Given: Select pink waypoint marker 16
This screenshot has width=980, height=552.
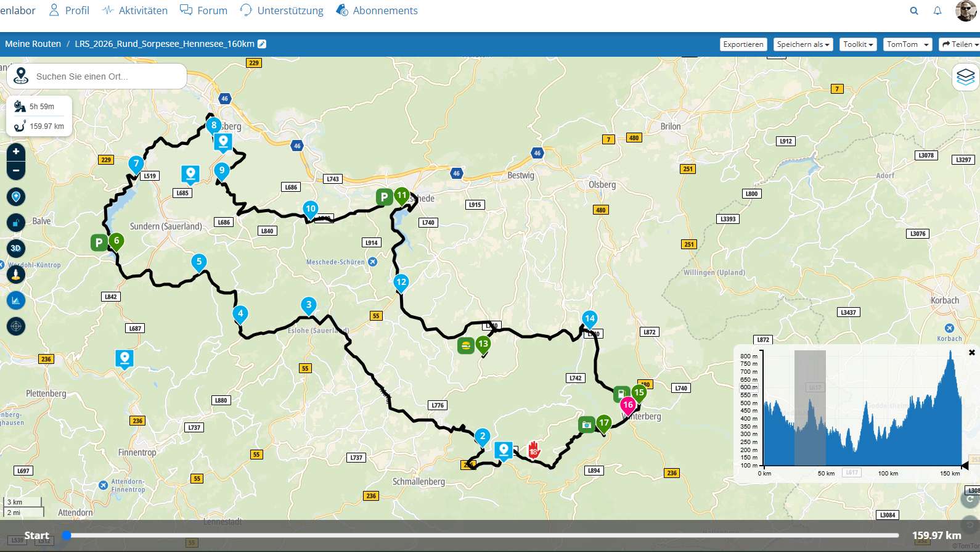Looking at the screenshot, I should (x=628, y=406).
